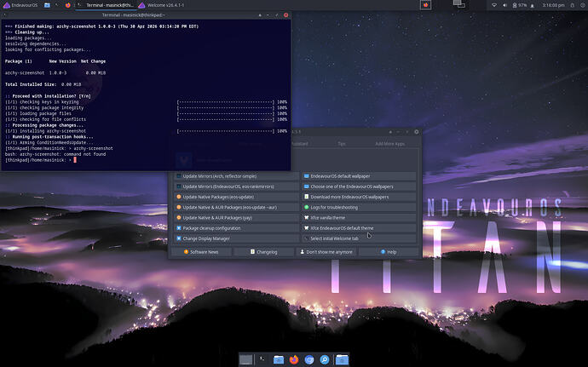Screen dimensions: 588x367
Task: Switch to Welcome v26.4.1-1 task in panel
Action: click(x=162, y=5)
